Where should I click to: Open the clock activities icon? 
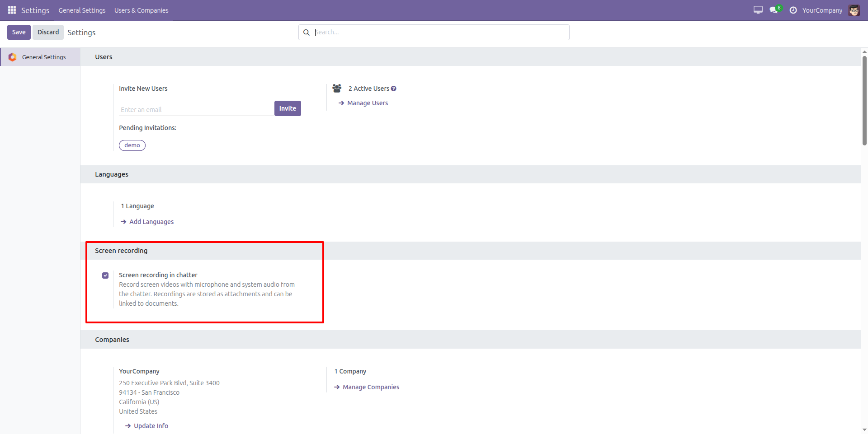pos(793,10)
